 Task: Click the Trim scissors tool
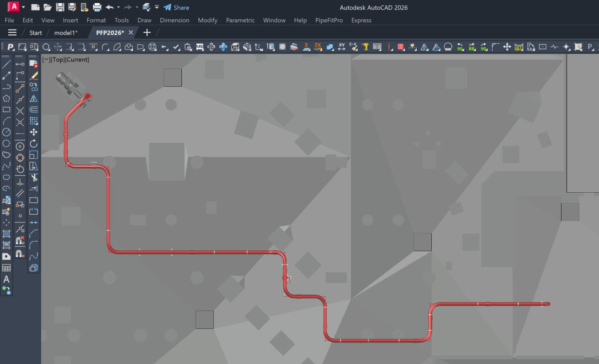point(34,177)
